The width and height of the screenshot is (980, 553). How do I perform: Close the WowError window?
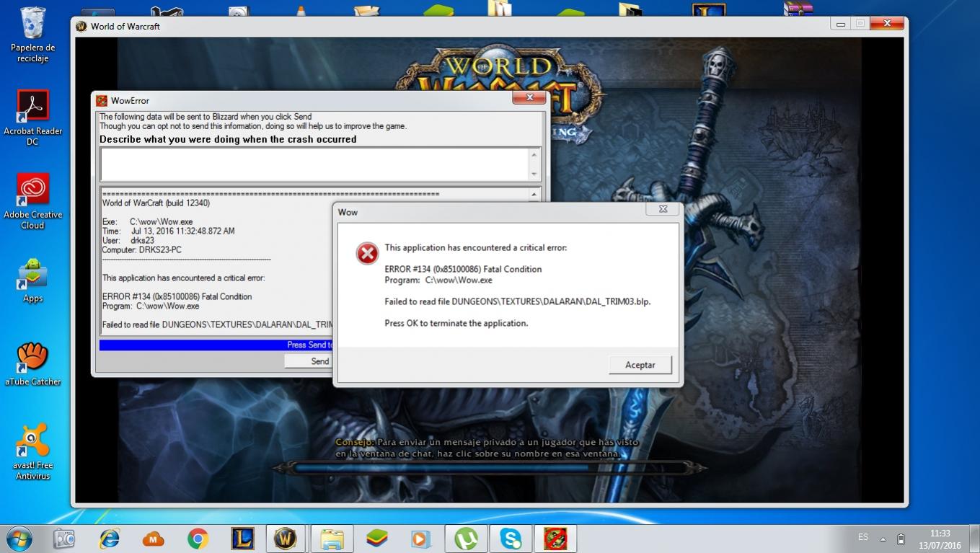pos(530,97)
